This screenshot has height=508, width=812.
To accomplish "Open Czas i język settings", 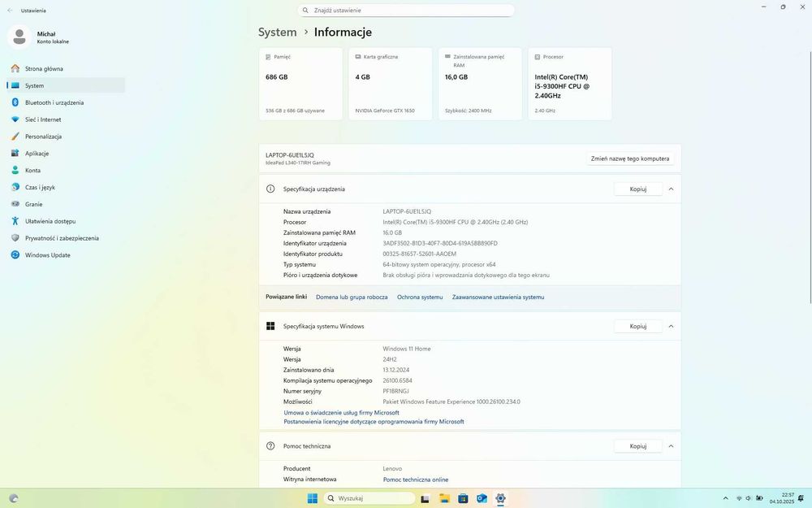I will [65, 187].
